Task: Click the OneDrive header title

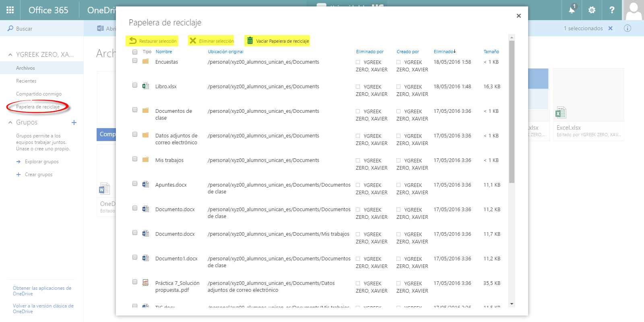Action: tap(101, 10)
